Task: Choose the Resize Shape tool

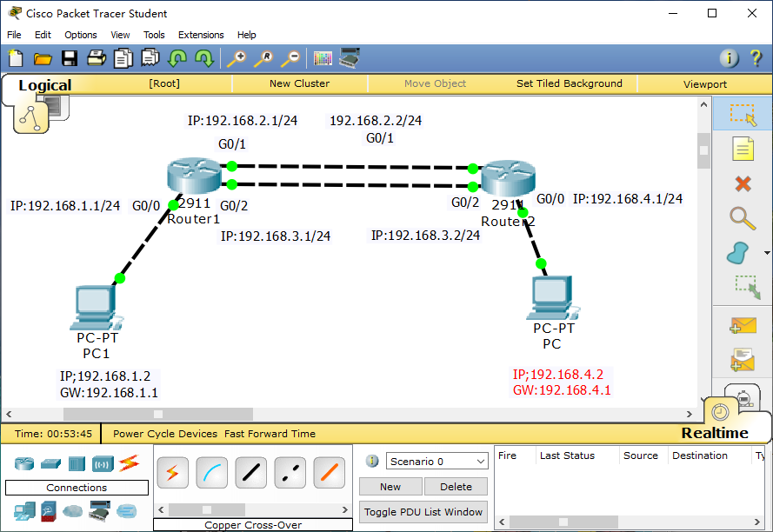Action: click(748, 288)
